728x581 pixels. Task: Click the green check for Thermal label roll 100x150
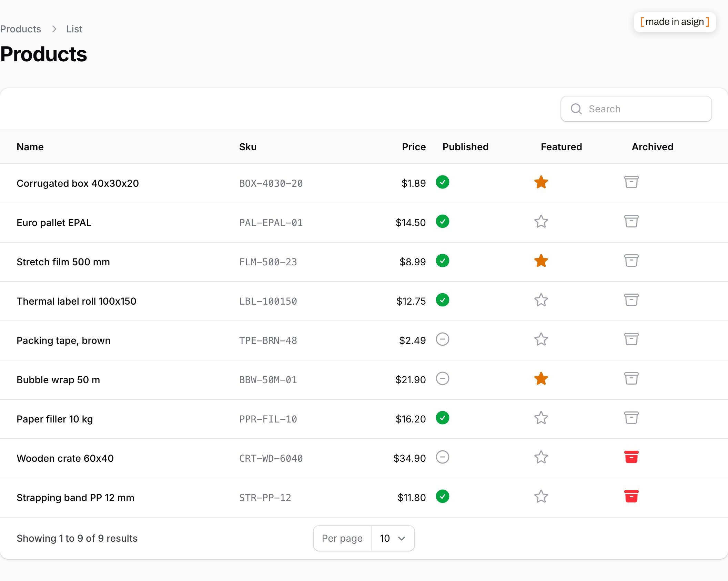(x=442, y=300)
